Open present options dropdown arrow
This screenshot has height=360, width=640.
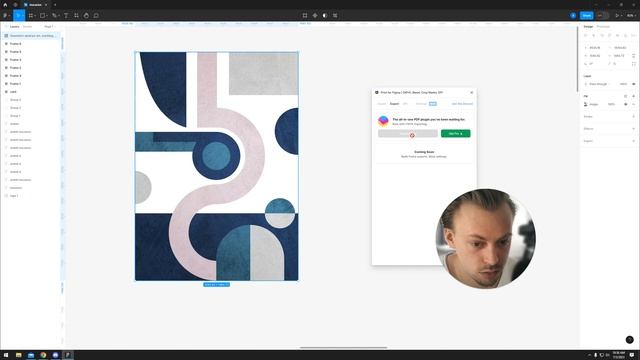621,16
